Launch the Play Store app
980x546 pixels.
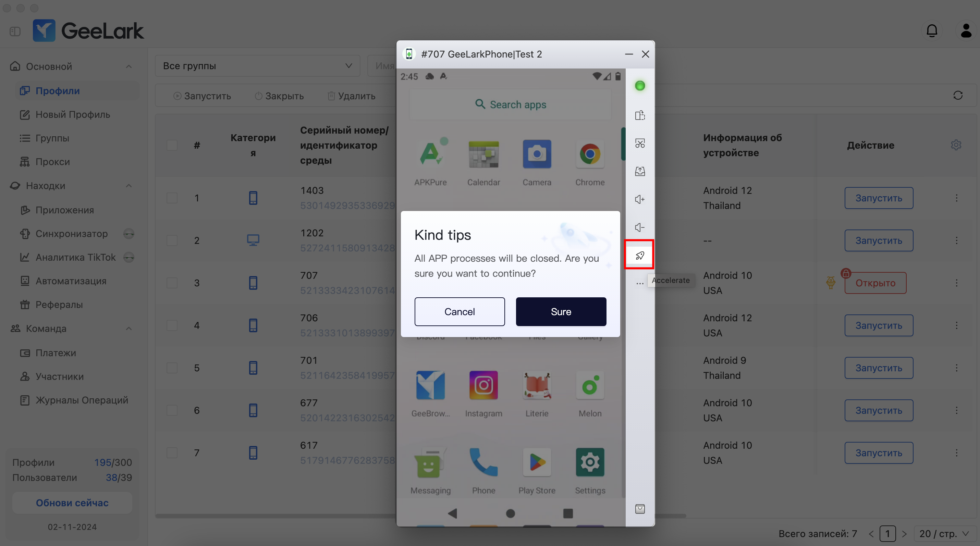point(536,471)
